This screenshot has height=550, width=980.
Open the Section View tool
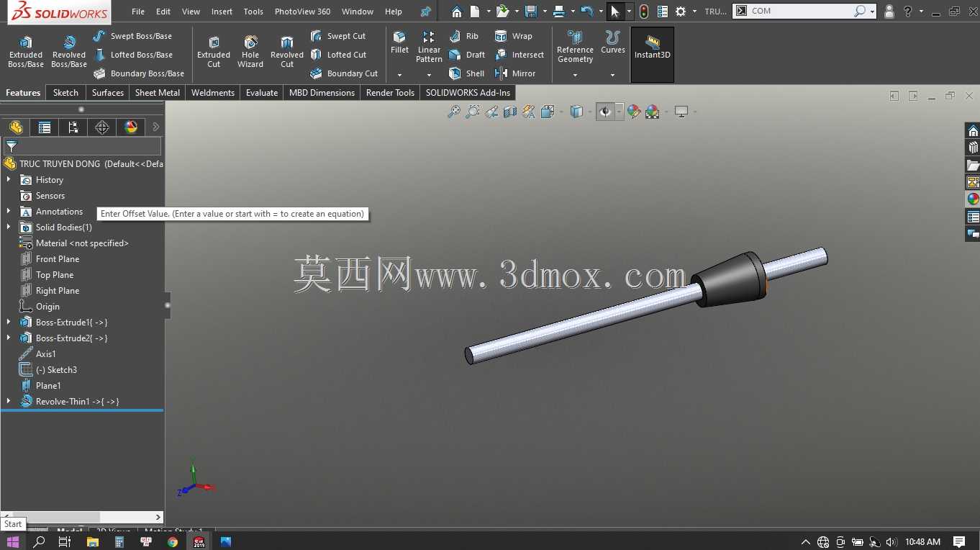(x=510, y=112)
